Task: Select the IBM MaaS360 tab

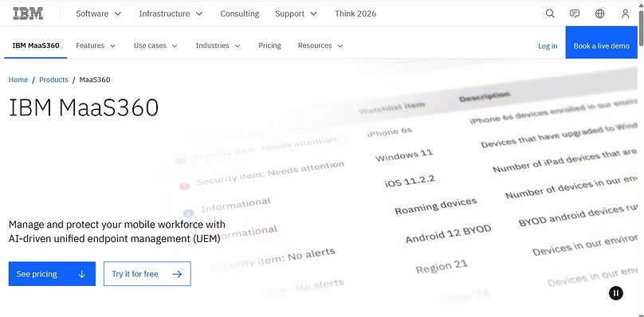Action: coord(36,45)
